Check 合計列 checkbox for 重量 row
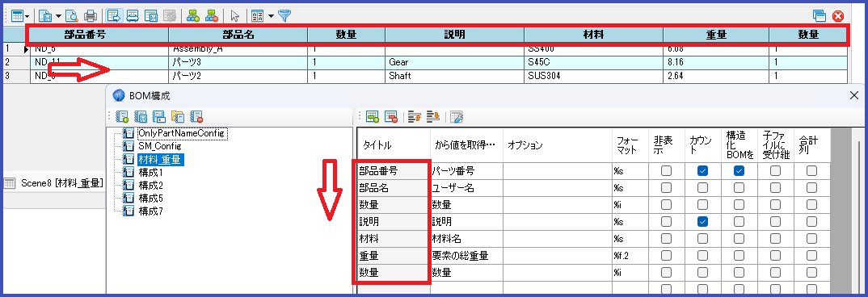The width and height of the screenshot is (868, 297). pos(811,256)
